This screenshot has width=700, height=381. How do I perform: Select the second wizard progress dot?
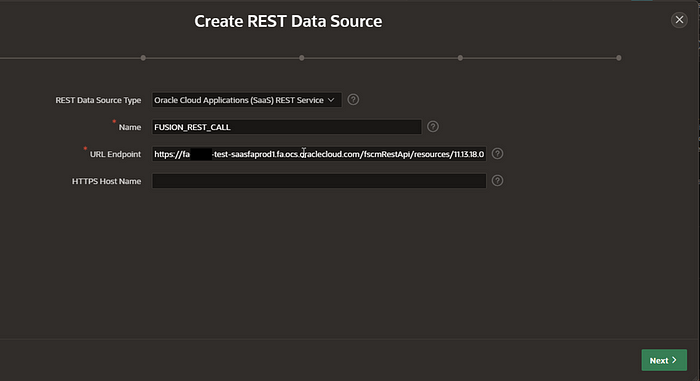302,58
